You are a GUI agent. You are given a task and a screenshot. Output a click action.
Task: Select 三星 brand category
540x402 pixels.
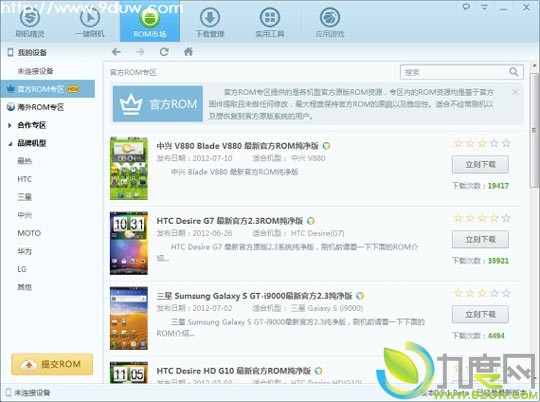24,197
